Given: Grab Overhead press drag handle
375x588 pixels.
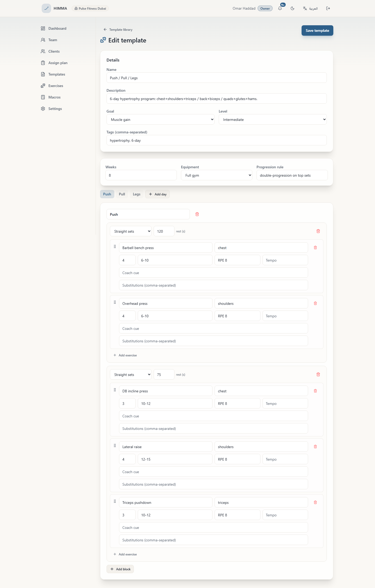Looking at the screenshot, I should (115, 302).
